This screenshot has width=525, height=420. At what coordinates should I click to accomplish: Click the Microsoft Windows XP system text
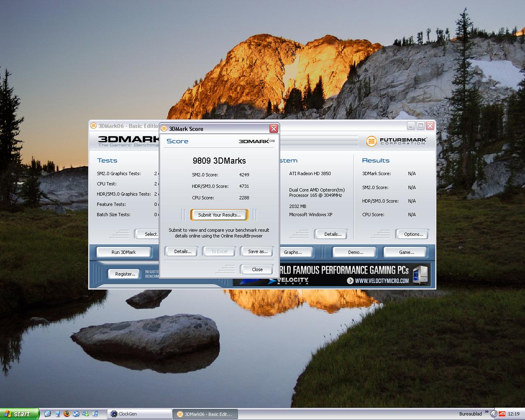(310, 215)
